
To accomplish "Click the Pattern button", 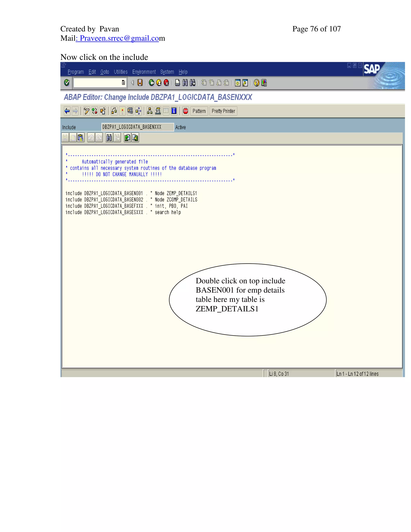I will pyautogui.click(x=199, y=111).
